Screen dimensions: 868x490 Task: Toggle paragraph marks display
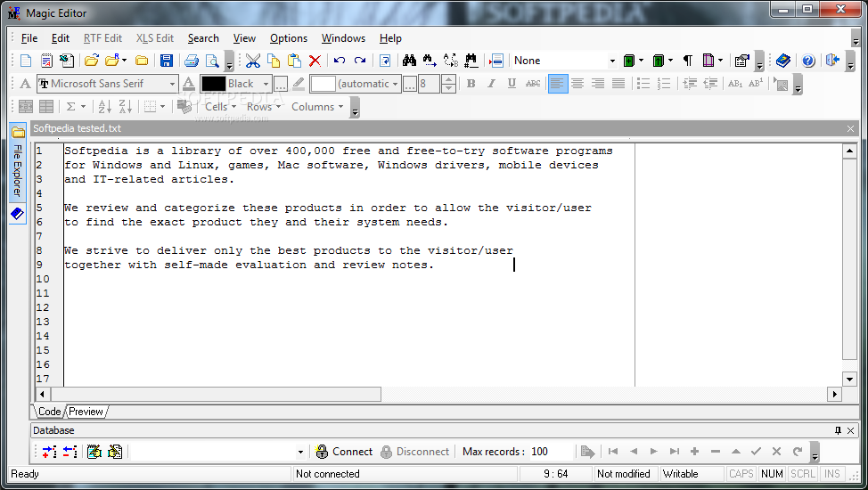687,61
